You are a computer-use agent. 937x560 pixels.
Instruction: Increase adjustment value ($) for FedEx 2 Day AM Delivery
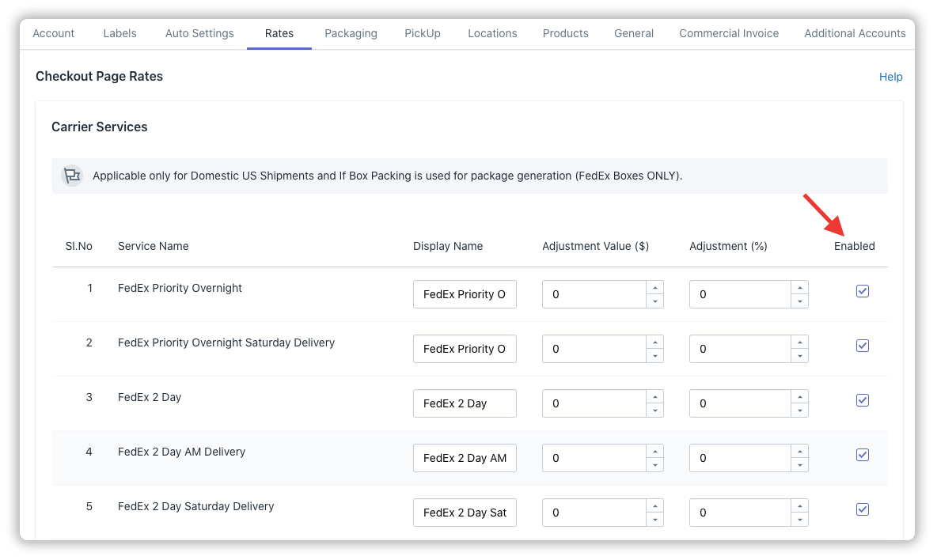tap(655, 452)
